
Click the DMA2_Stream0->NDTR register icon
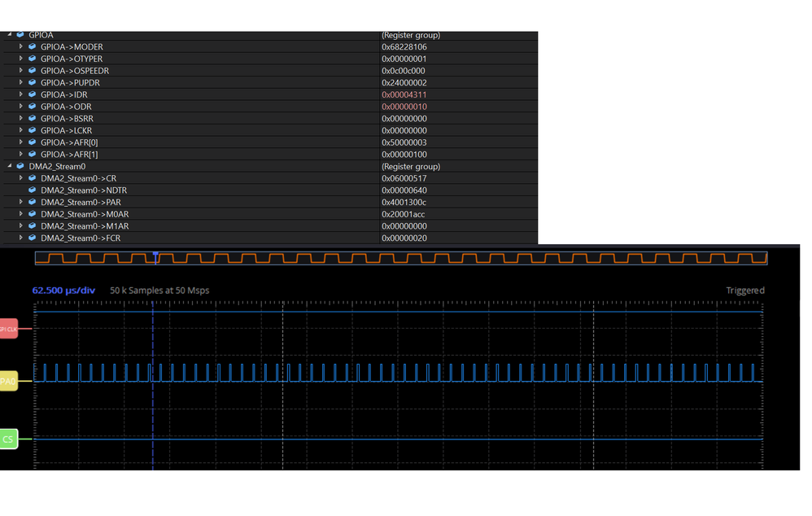click(x=31, y=190)
